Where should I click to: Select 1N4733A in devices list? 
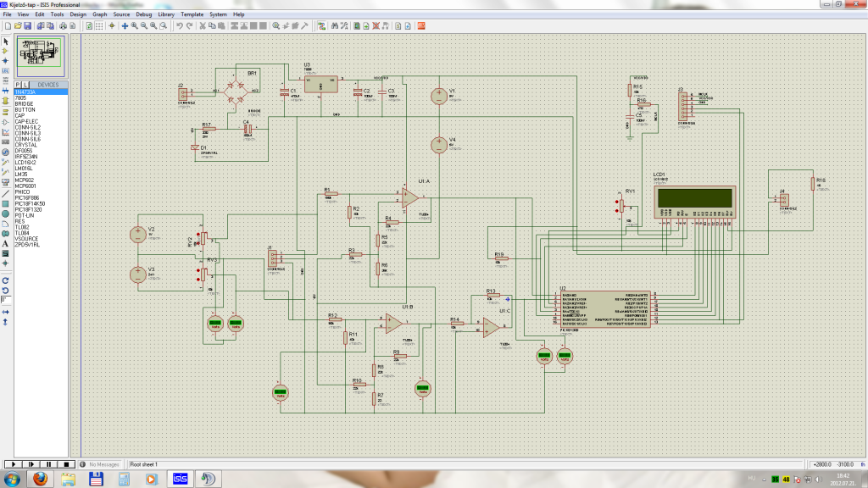coord(41,91)
